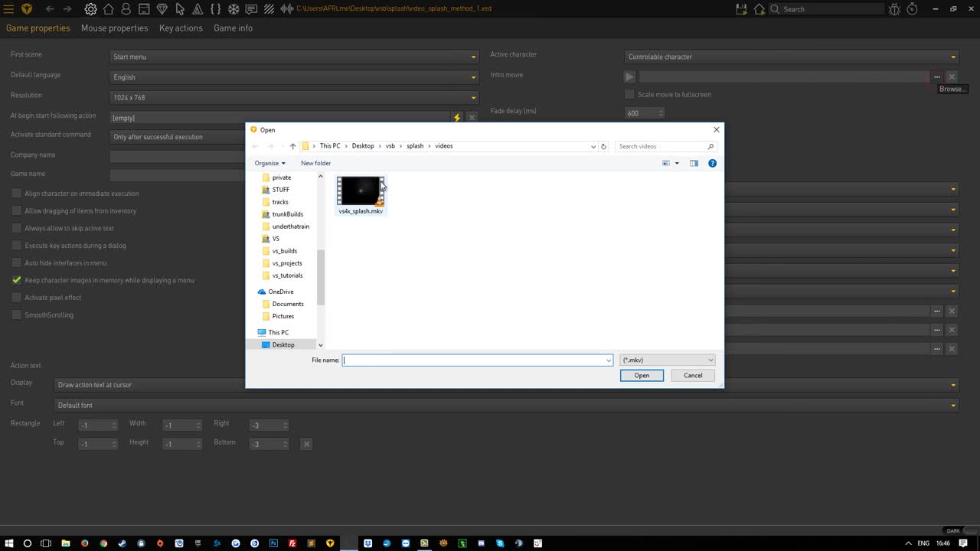Open the Settings gear in the top toolbar

pos(90,8)
